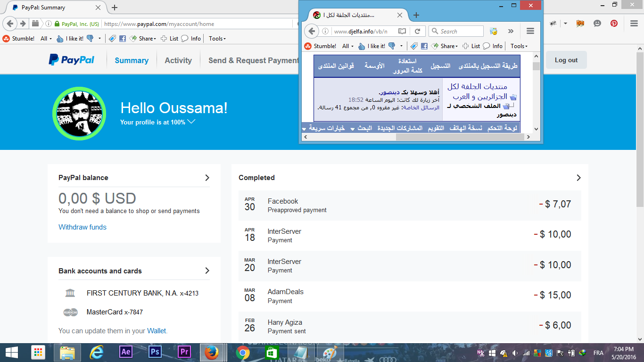The height and width of the screenshot is (362, 644).
Task: Click the green padlock in PayPal address bar
Action: tap(57, 24)
